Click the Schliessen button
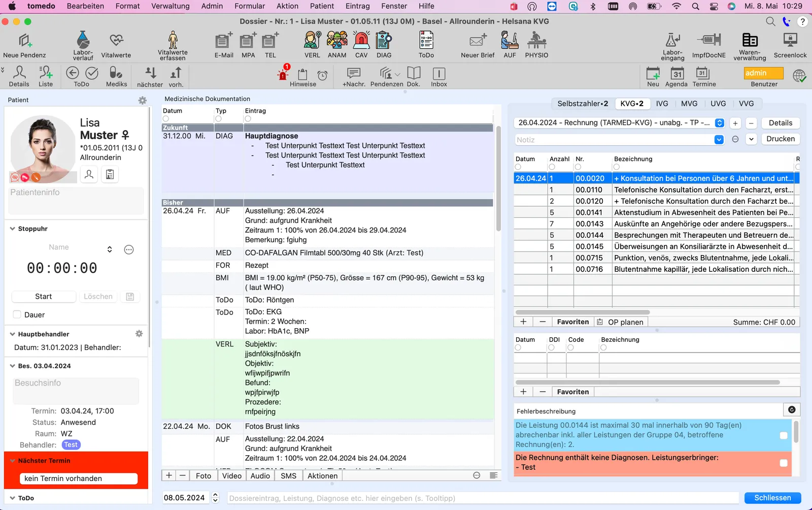The width and height of the screenshot is (812, 510). pos(772,498)
